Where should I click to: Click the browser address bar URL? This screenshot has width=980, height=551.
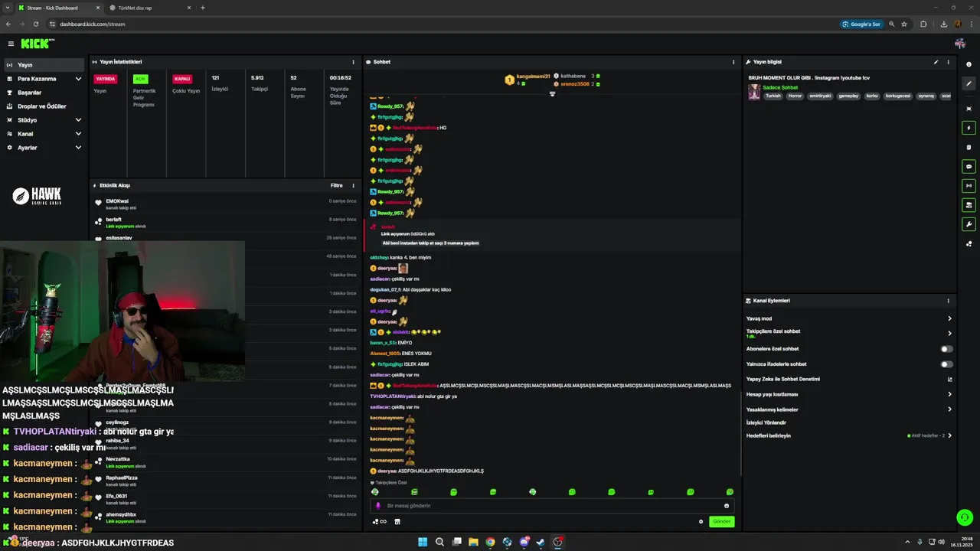93,24
